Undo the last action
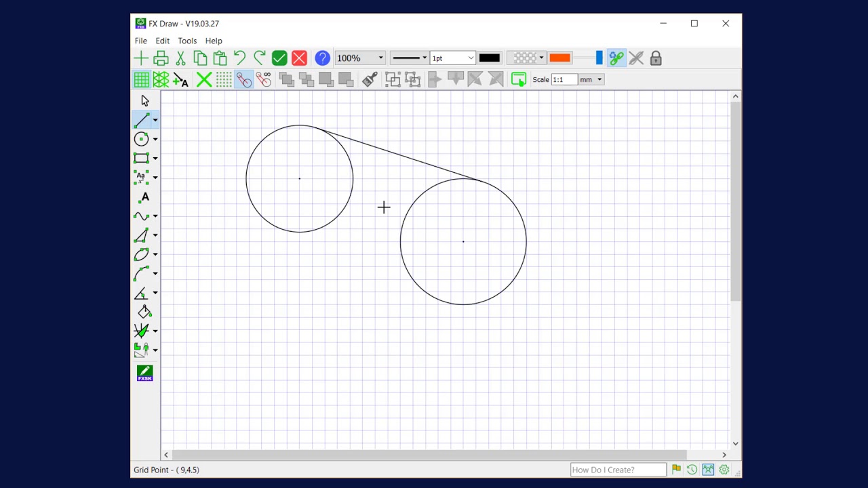 (x=239, y=58)
